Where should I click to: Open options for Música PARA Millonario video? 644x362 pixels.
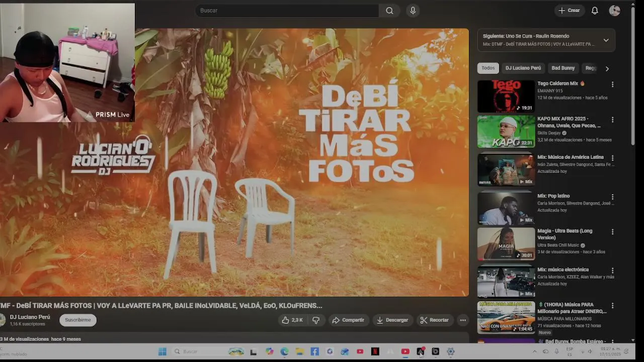point(612,305)
